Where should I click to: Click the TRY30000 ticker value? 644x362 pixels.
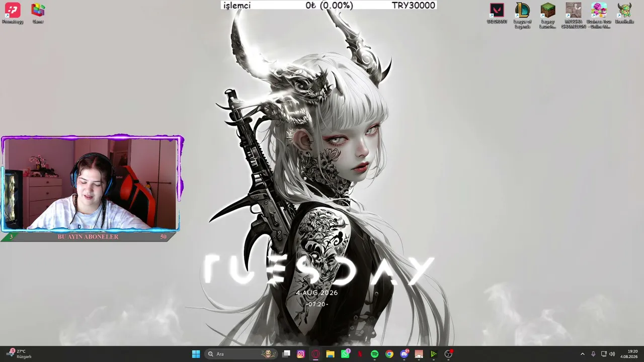pos(414,5)
